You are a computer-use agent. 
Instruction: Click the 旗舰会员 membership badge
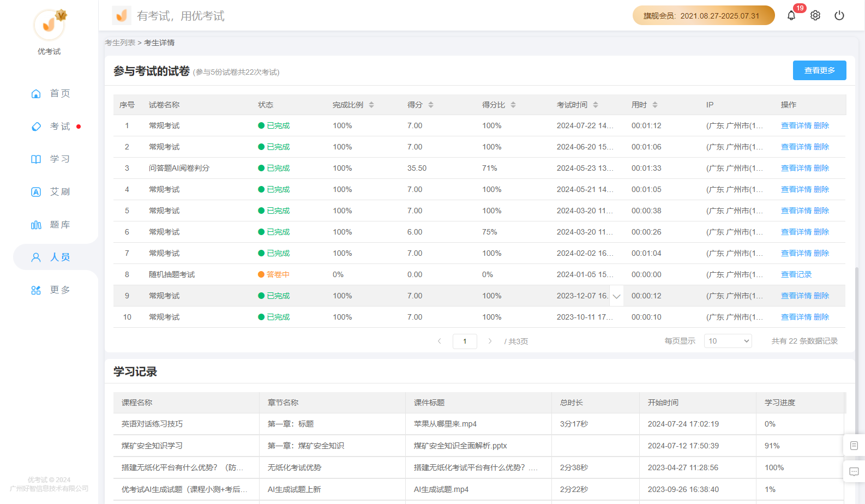704,15
